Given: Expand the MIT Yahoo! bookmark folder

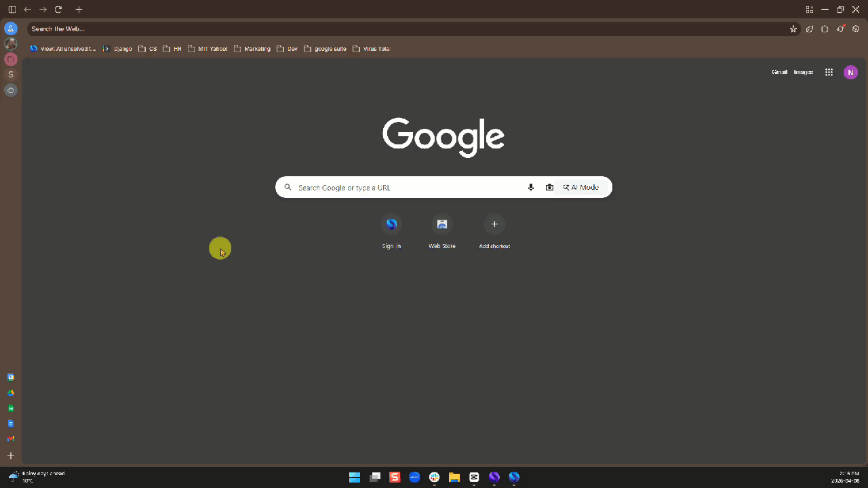Looking at the screenshot, I should [x=208, y=49].
